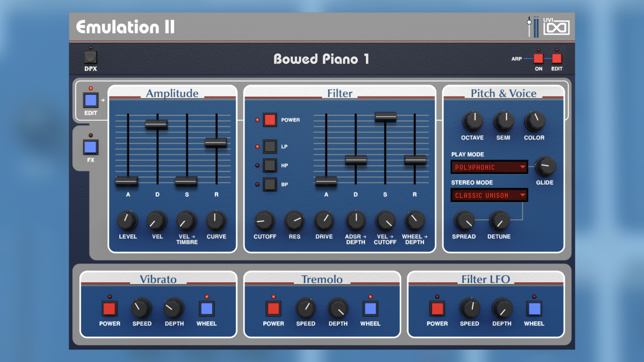Open the ARP EDIT panel
644x362 pixels.
(x=557, y=58)
